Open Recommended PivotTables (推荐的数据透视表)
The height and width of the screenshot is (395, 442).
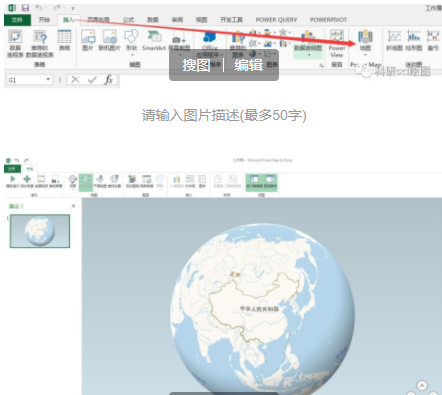point(40,43)
